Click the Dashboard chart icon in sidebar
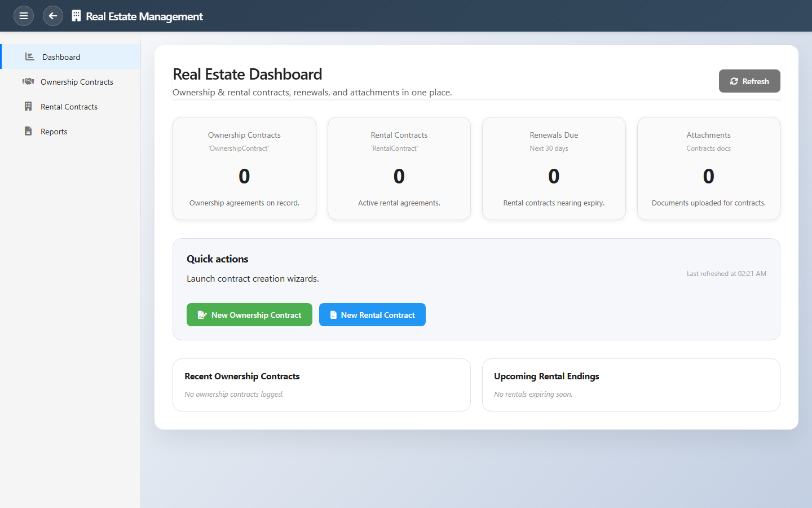This screenshot has height=508, width=812. point(30,57)
